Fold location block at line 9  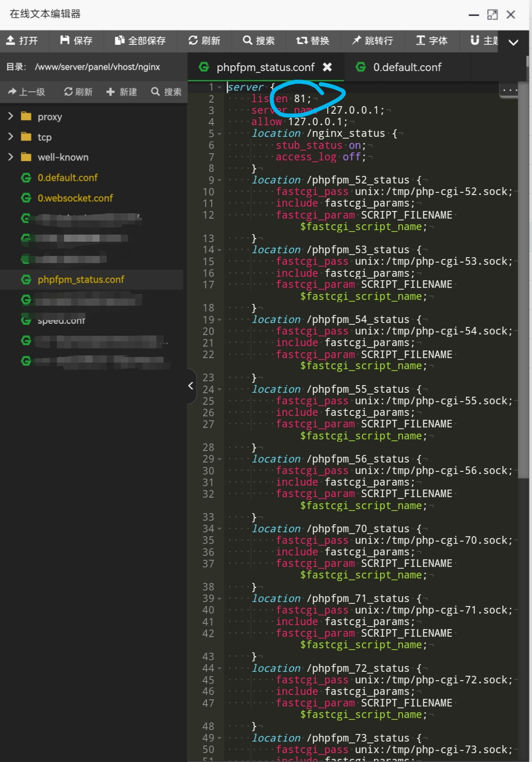pos(220,180)
